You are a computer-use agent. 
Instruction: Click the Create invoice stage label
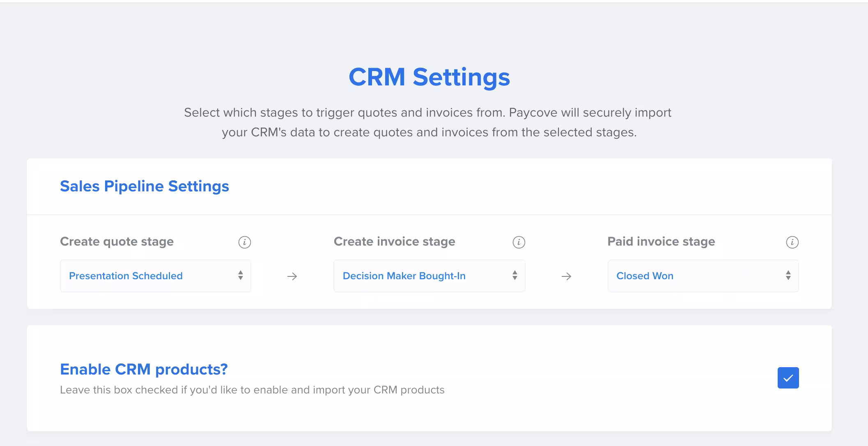[x=394, y=241]
